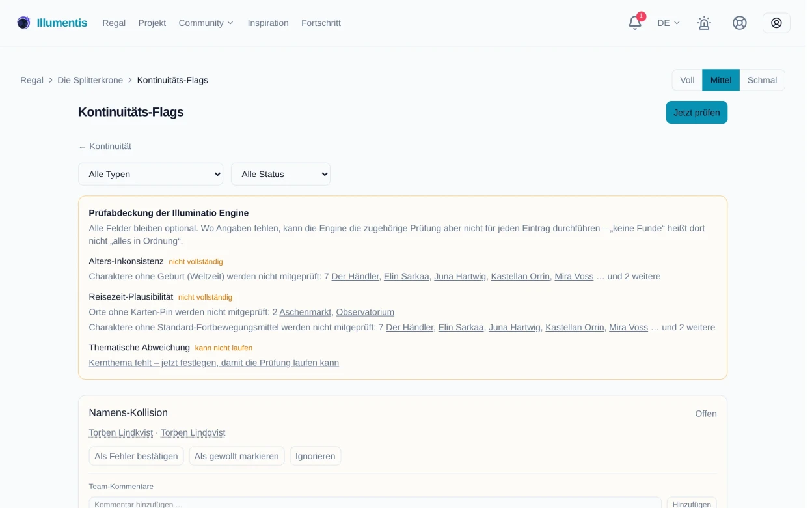812x508 pixels.
Task: Open the Alle Status filter
Action: [280, 174]
